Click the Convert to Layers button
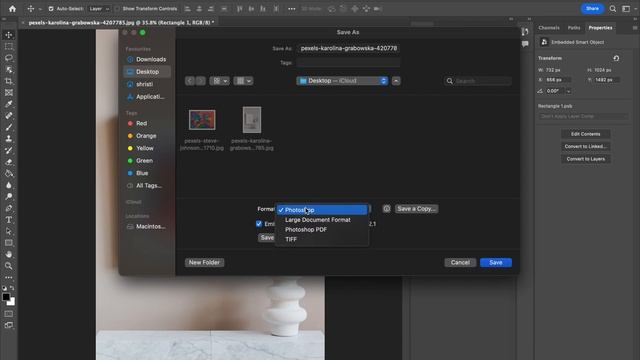 point(585,159)
